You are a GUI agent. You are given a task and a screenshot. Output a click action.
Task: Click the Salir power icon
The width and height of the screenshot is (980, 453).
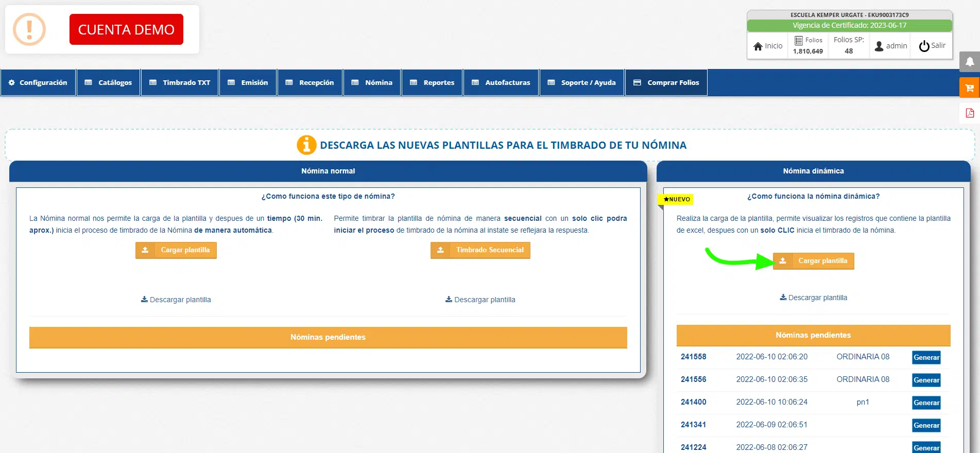[924, 46]
